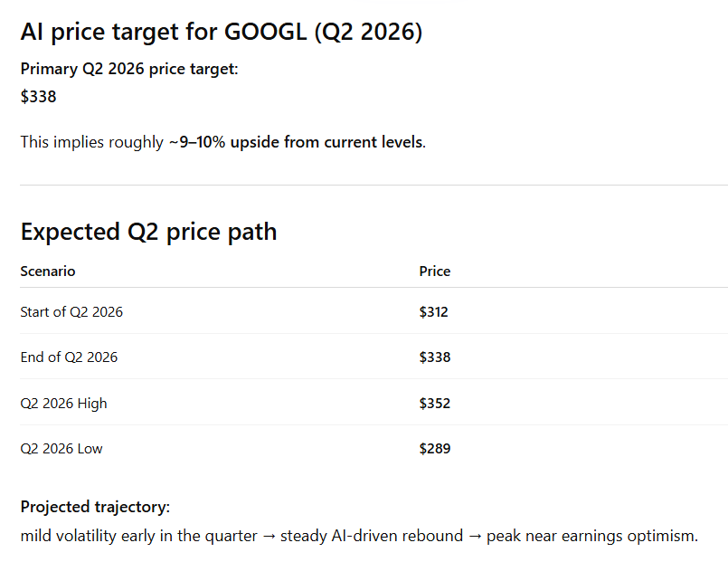Select the "Start of Q2 2026" row label
The height and width of the screenshot is (562, 728).
pos(71,312)
